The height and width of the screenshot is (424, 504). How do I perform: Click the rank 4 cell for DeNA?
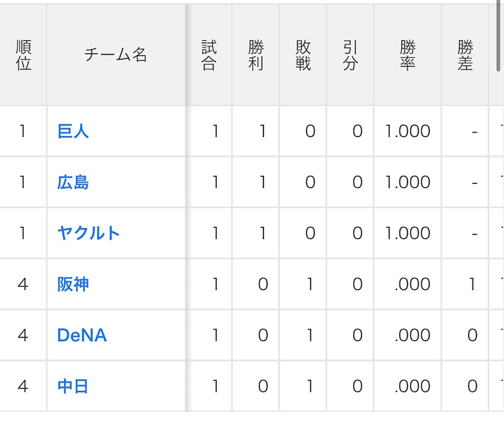pos(23,335)
